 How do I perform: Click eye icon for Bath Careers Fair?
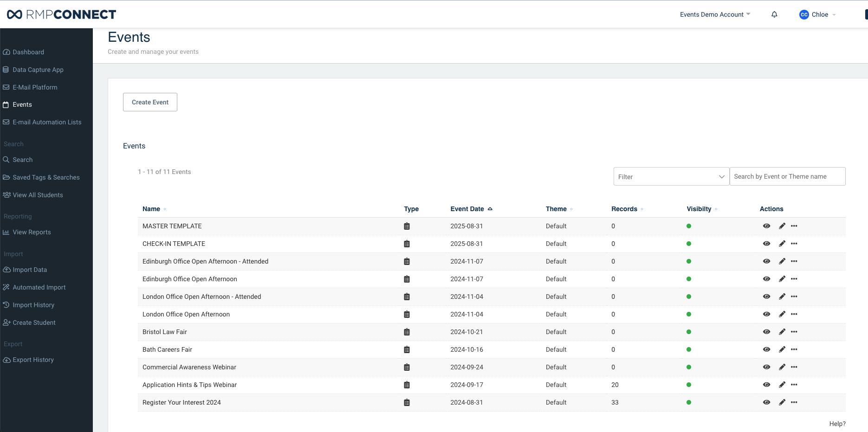766,349
